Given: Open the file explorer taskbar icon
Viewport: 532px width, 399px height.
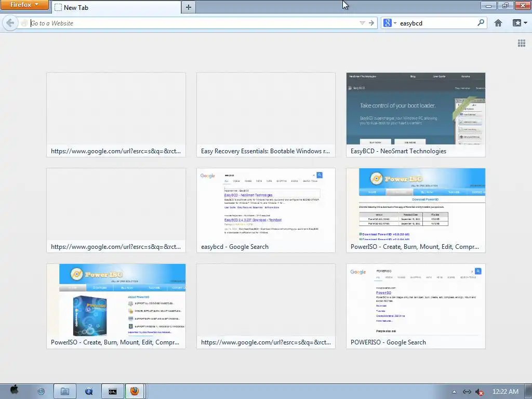Looking at the screenshot, I should [x=64, y=392].
